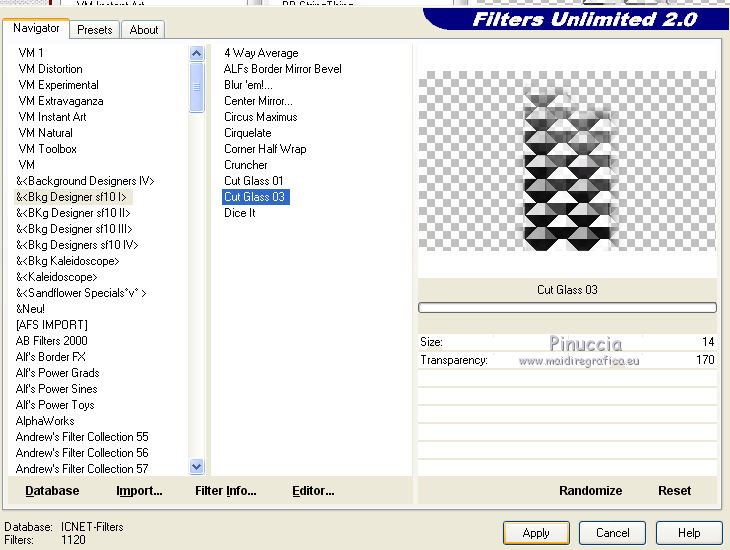
Task: Click the Cut Glass 03 preview image
Action: coord(567,161)
